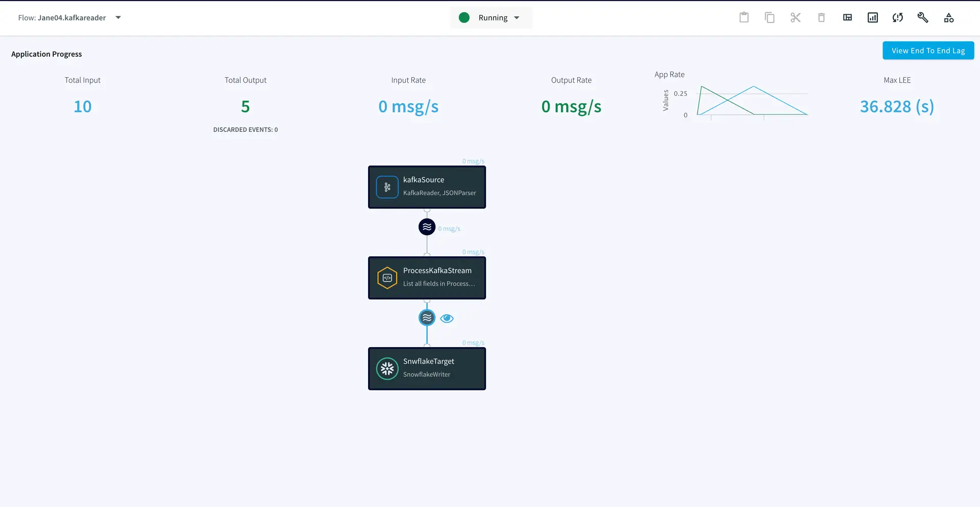Open the wrench configuration icon
The width and height of the screenshot is (980, 507).
click(923, 18)
